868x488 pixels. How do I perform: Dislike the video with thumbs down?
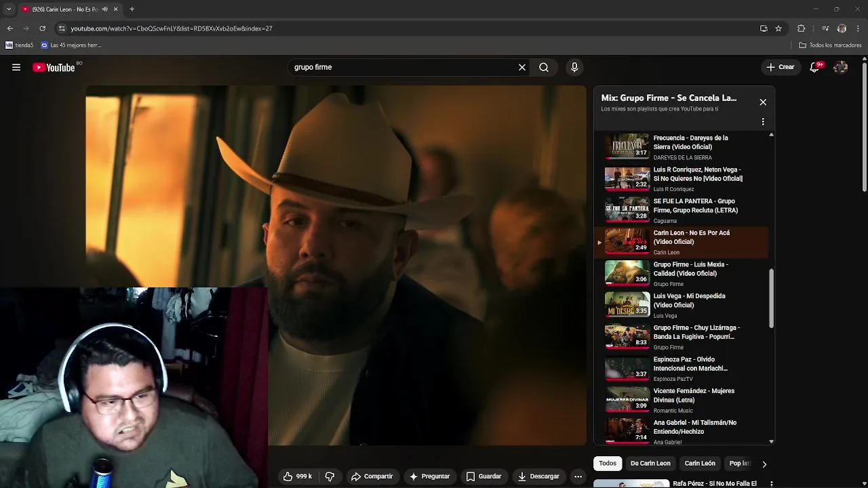pyautogui.click(x=330, y=476)
